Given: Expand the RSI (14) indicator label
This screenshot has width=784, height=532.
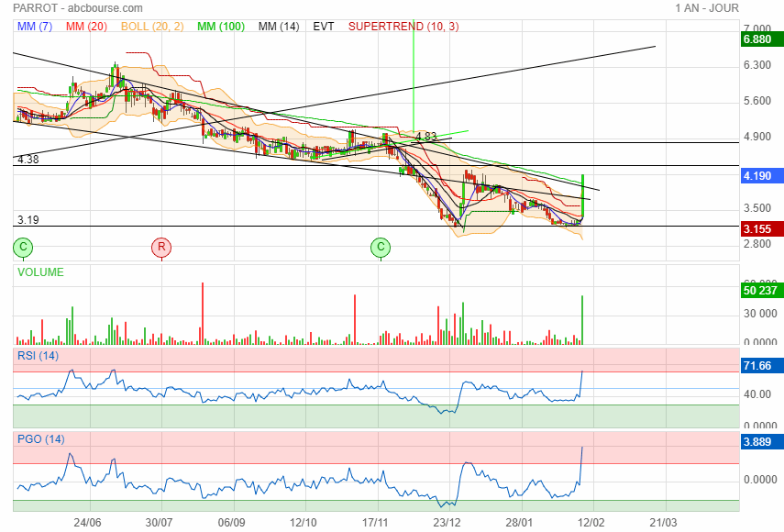Looking at the screenshot, I should pos(38,355).
